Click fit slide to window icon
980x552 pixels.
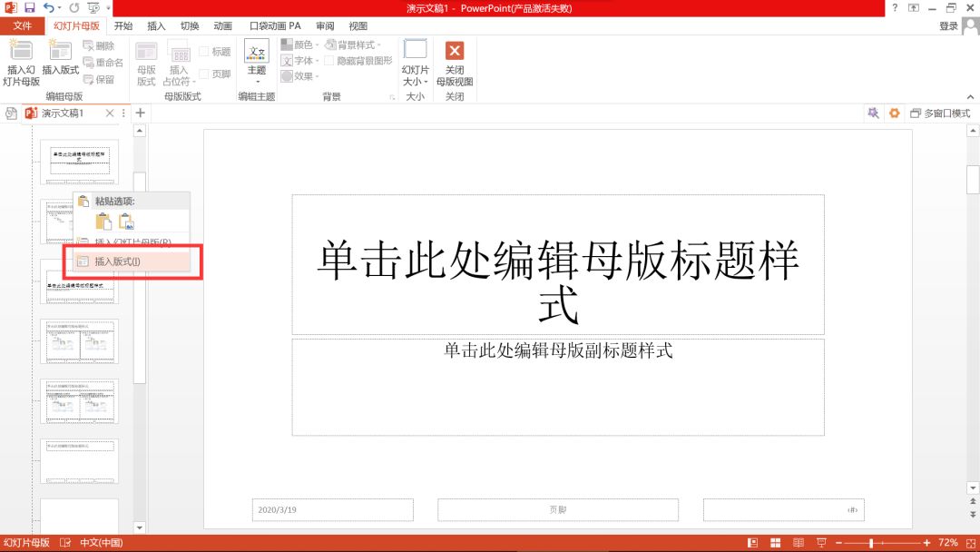coord(969,542)
